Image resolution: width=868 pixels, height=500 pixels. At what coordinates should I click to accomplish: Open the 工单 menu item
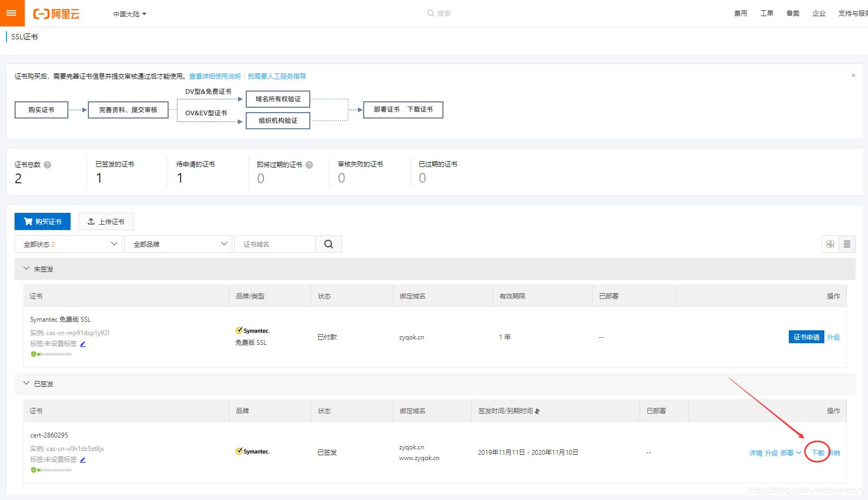tap(766, 13)
